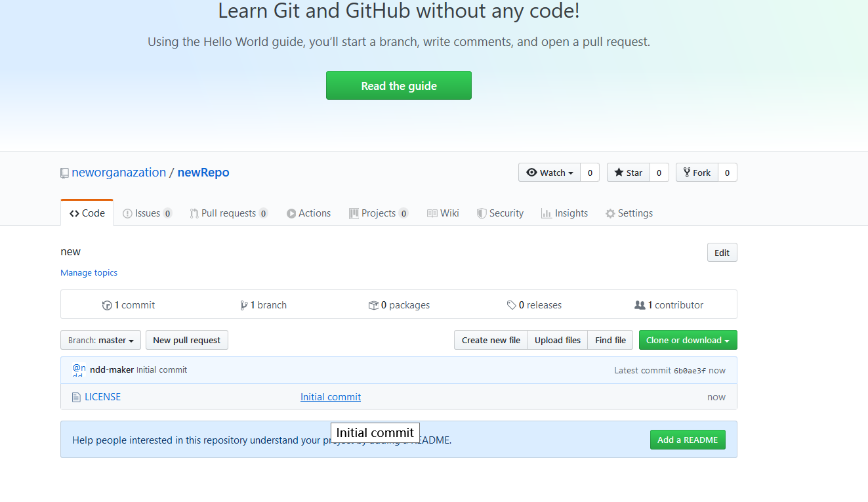868x502 pixels.
Task: Open the Security tab
Action: pyautogui.click(x=500, y=213)
